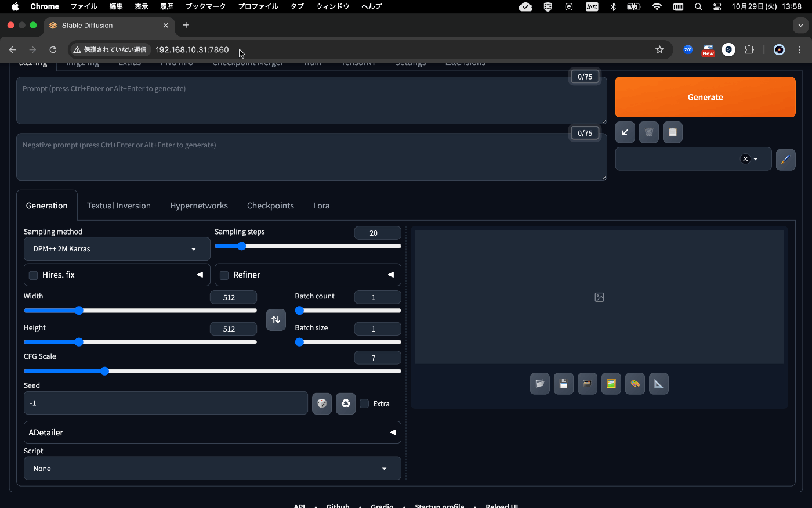Send image to extras ruler icon
812x508 pixels.
pyautogui.click(x=659, y=384)
